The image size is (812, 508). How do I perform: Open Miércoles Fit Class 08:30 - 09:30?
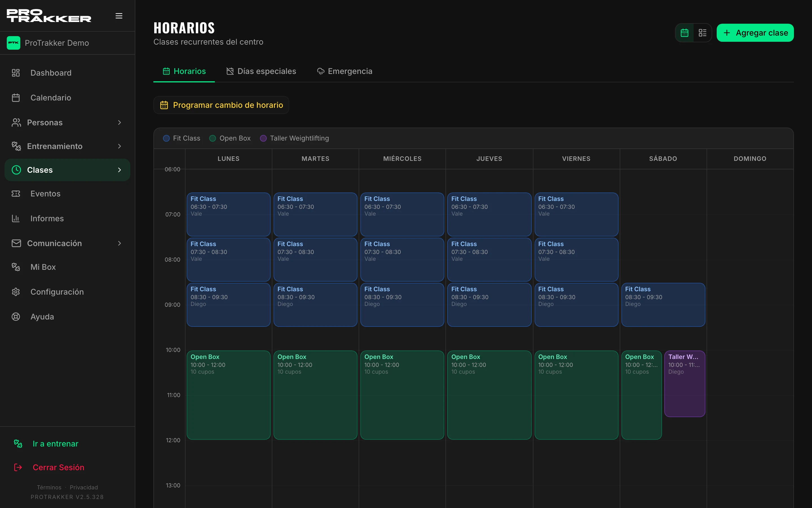[x=402, y=305]
